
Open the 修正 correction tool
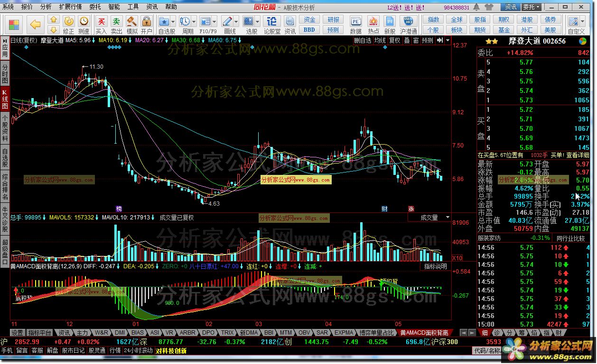coord(68,25)
